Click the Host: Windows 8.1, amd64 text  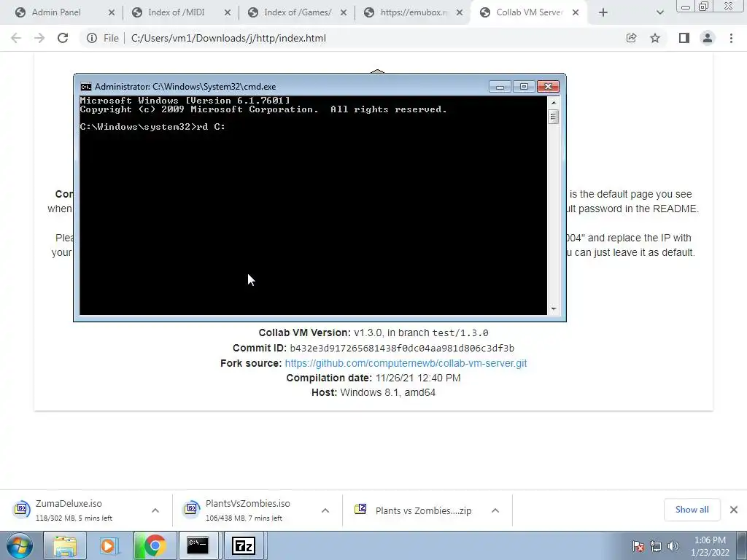373,392
